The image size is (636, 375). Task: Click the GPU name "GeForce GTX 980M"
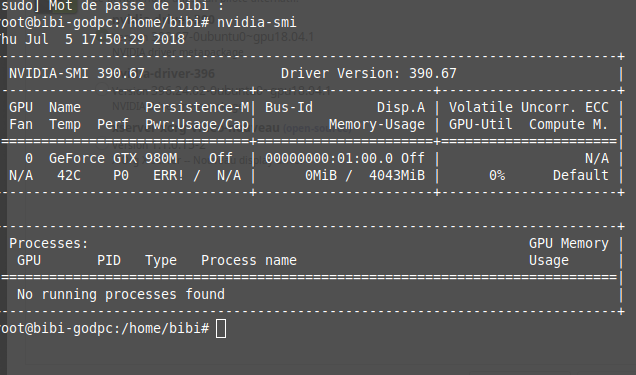point(113,158)
